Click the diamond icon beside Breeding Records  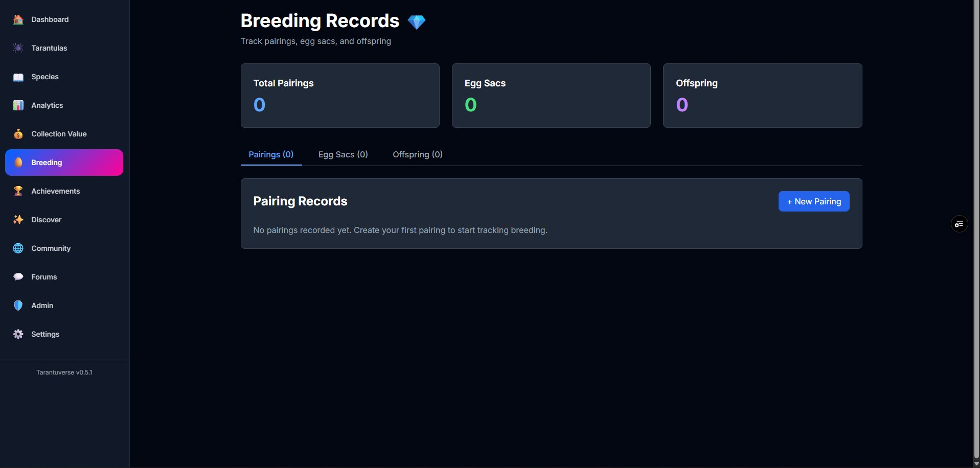[417, 22]
